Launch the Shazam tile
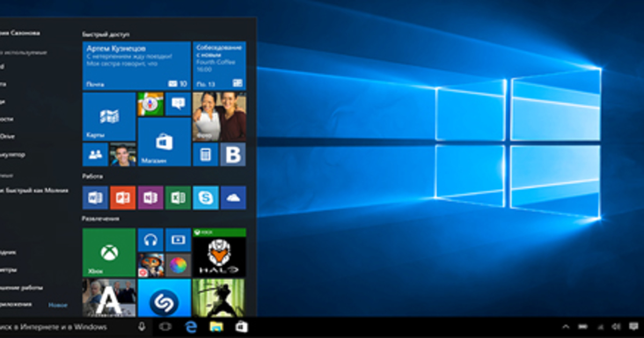This screenshot has height=338, width=644. tap(164, 298)
